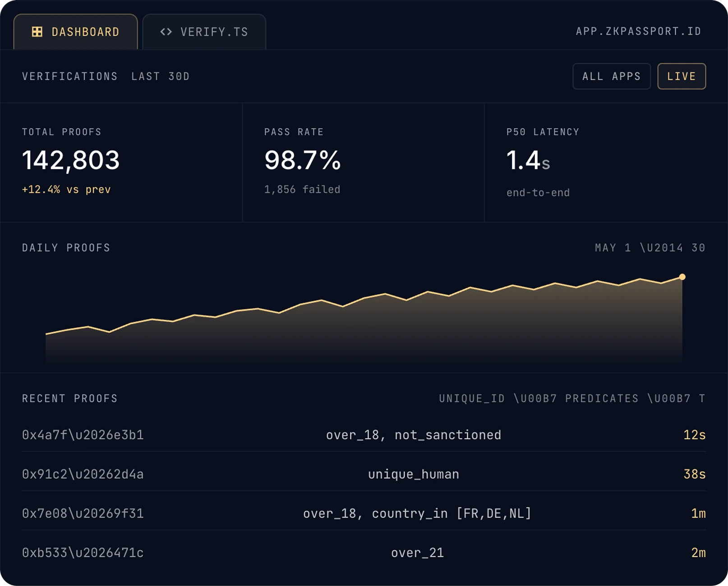Click the DAILY PROOFS heading
The image size is (728, 586).
[x=66, y=248]
